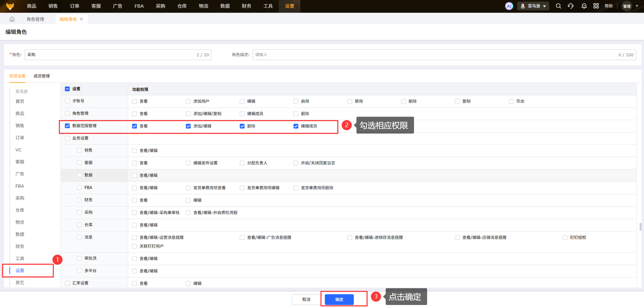Open the customer support headset icon
This screenshot has width=644, height=307.
(571, 6)
